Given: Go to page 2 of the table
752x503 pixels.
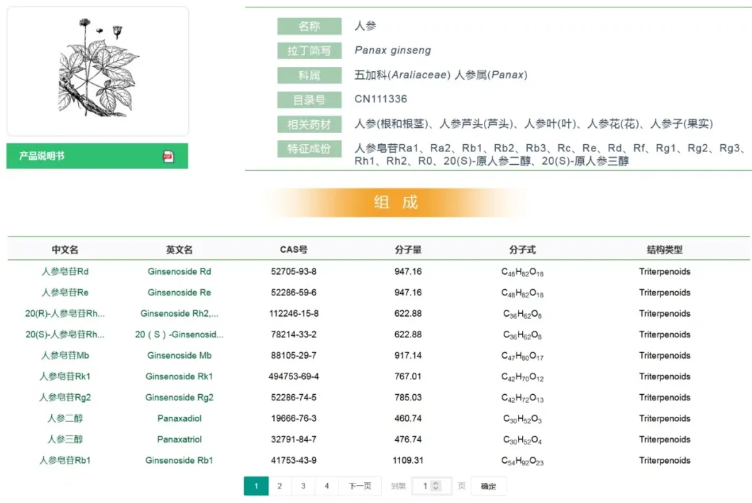Looking at the screenshot, I should coord(280,486).
